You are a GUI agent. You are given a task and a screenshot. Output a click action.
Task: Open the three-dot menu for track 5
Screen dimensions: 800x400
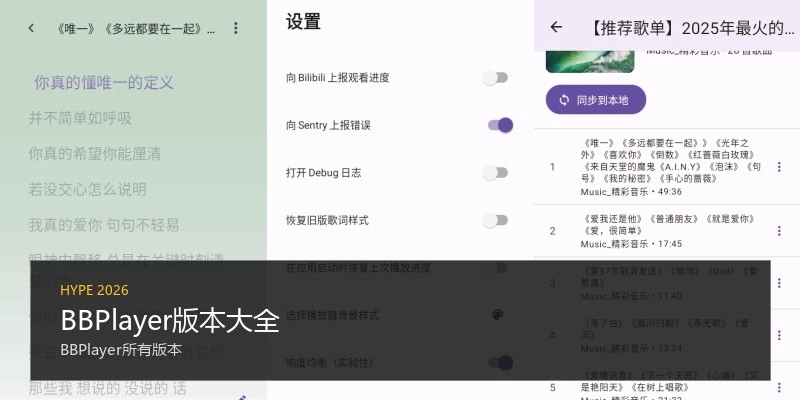pyautogui.click(x=779, y=387)
